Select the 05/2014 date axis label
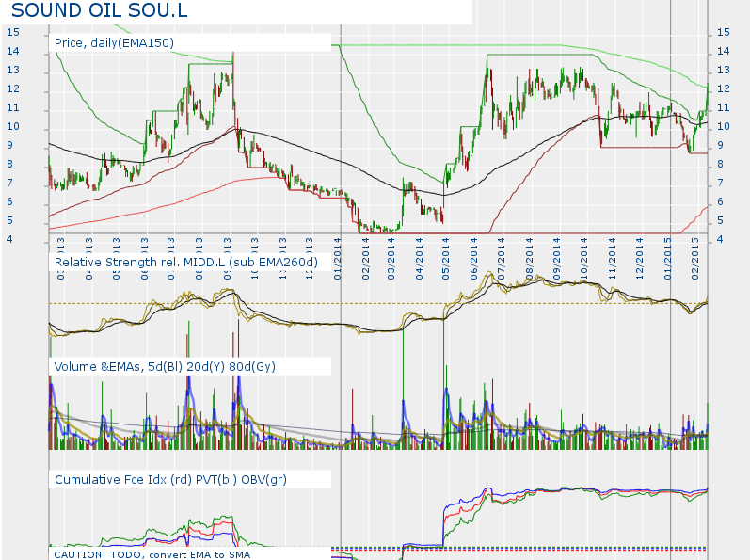Viewport: 750px width, 560px height. (446, 259)
